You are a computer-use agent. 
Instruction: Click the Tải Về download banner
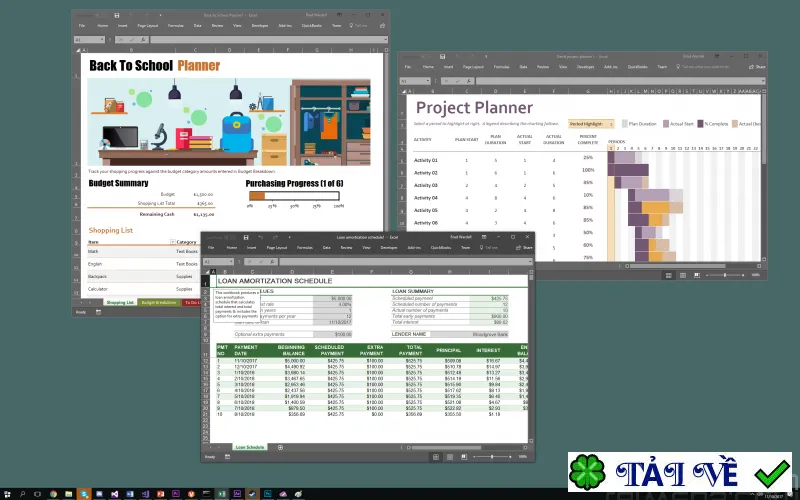click(x=680, y=472)
